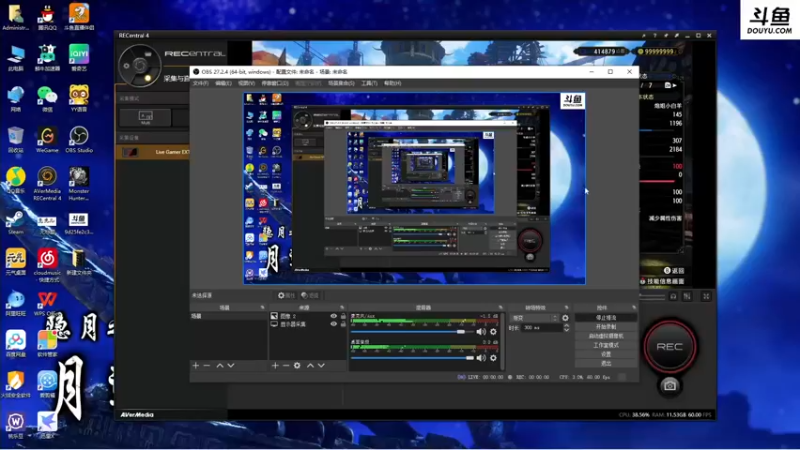
Task: Hide the 图像 2 source via its eye icon
Action: pyautogui.click(x=334, y=316)
